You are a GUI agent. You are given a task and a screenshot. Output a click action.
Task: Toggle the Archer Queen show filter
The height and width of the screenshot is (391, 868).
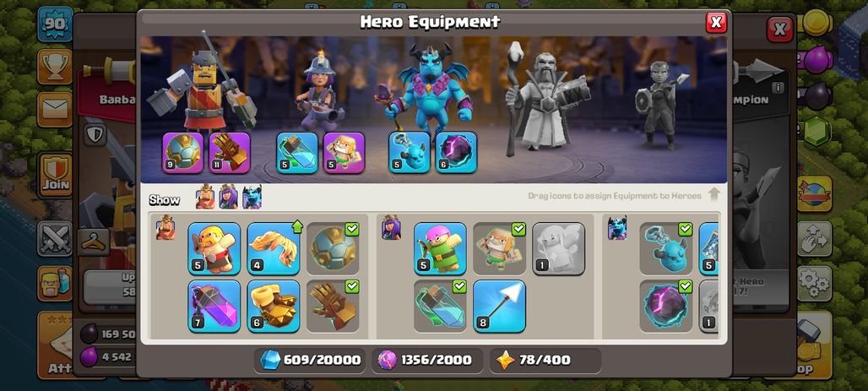click(228, 197)
